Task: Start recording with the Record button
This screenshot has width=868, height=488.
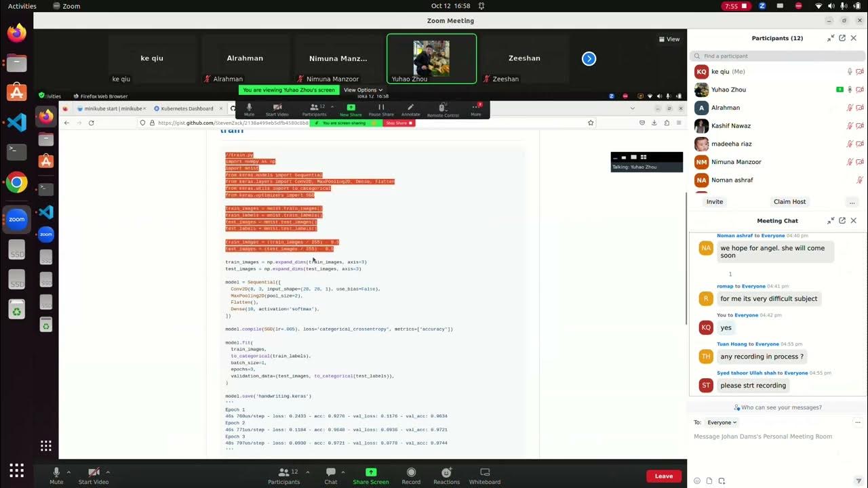Action: point(411,475)
